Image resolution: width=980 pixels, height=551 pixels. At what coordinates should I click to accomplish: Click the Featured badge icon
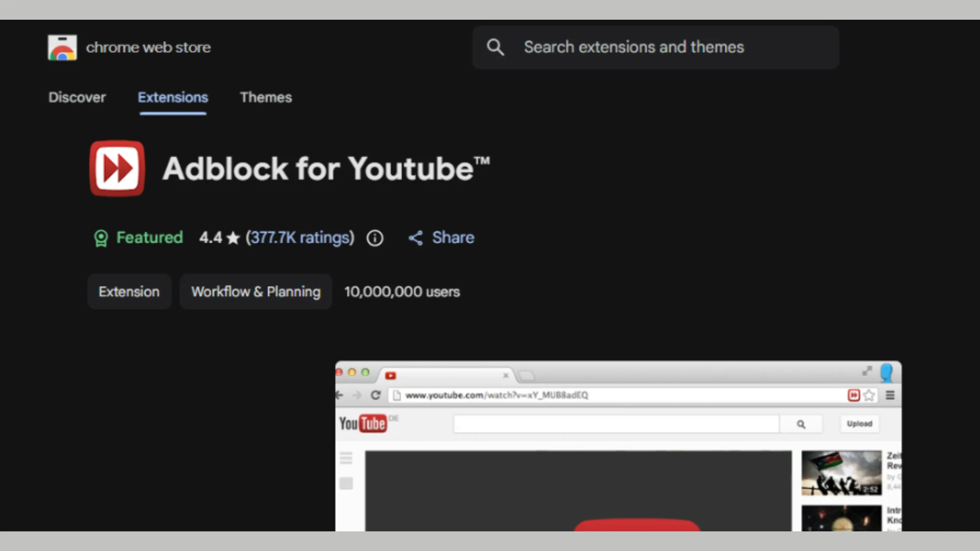click(101, 238)
